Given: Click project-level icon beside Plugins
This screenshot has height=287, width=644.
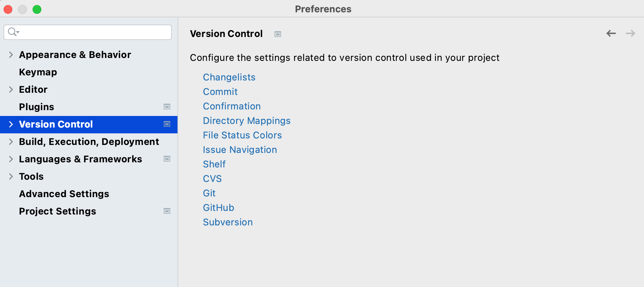Looking at the screenshot, I should click(x=167, y=107).
